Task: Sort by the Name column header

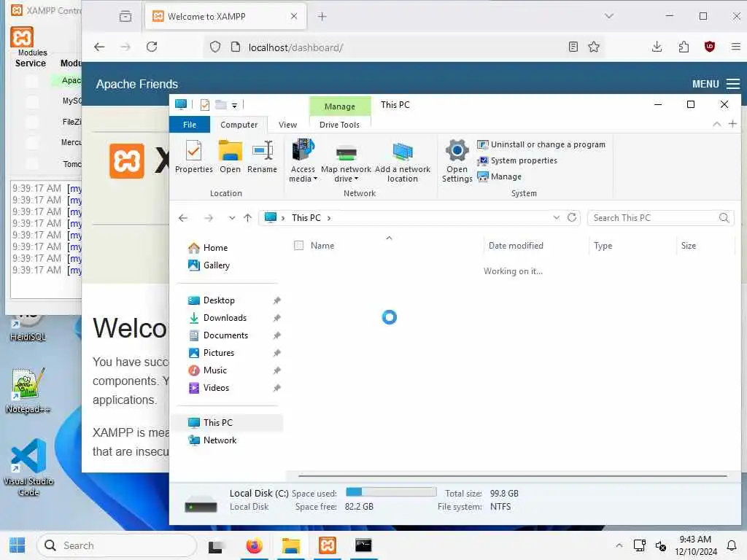Action: click(322, 245)
